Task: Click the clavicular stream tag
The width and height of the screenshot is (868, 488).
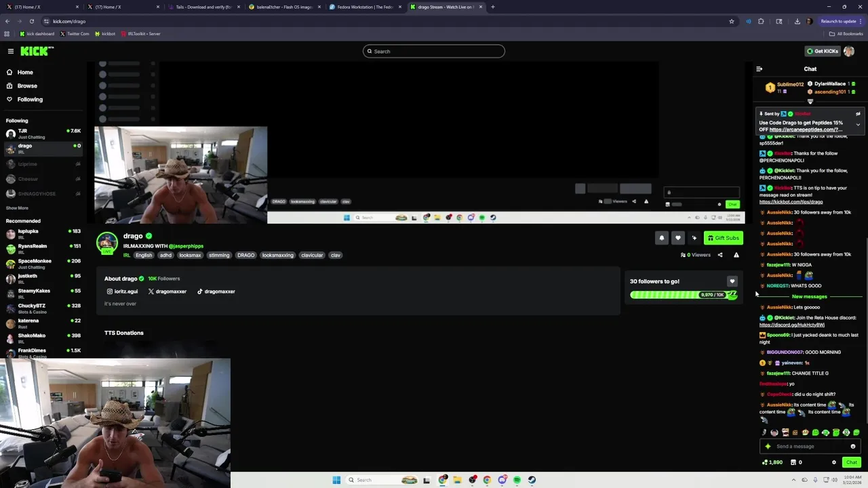Action: tap(312, 256)
